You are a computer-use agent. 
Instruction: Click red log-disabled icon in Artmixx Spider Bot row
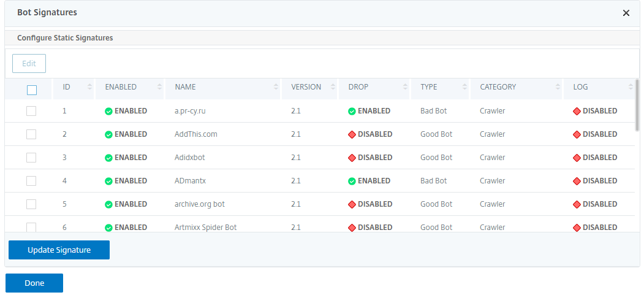click(x=577, y=228)
